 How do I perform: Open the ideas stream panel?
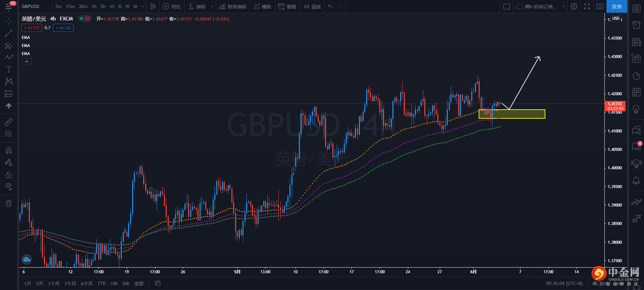[x=636, y=164]
